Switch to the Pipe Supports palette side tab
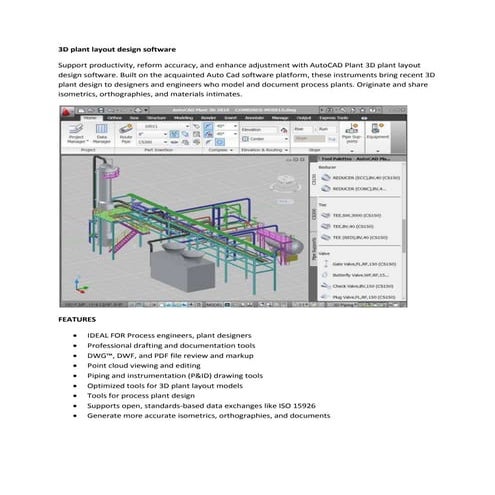The height and width of the screenshot is (495, 495). (x=314, y=249)
